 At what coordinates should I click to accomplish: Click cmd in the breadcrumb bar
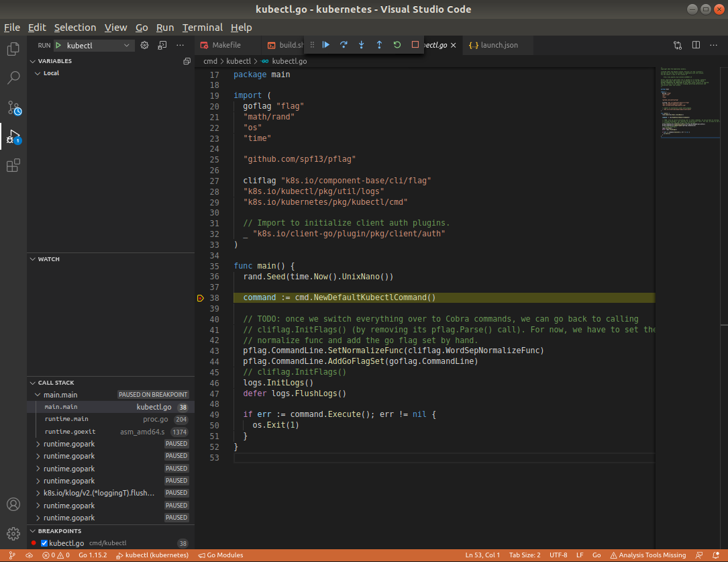pos(210,60)
